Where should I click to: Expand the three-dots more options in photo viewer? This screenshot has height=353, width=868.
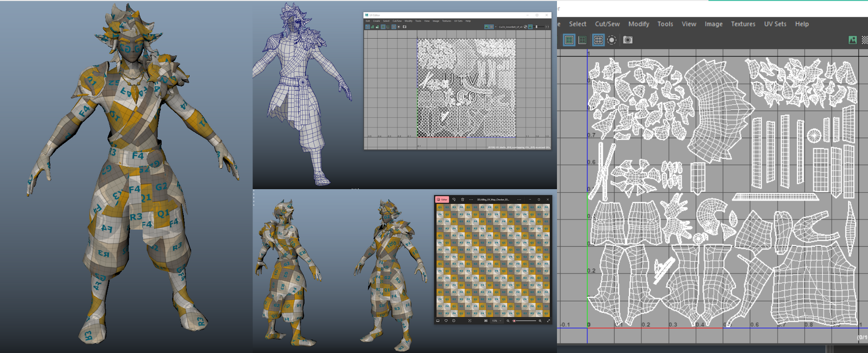[x=471, y=200]
